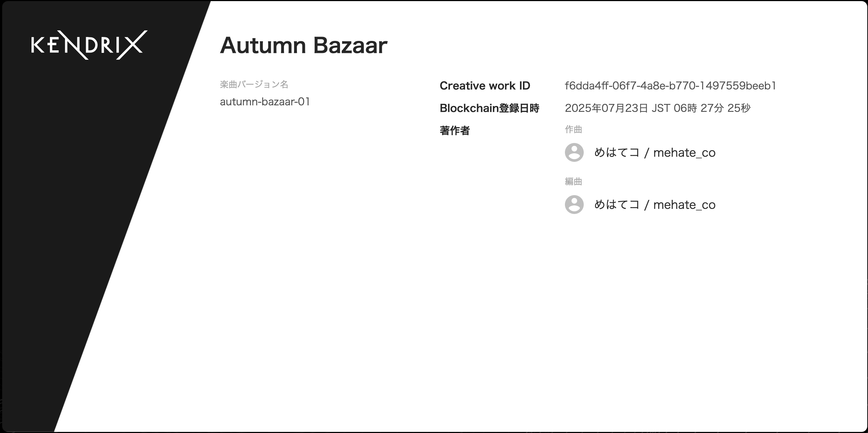
Task: Click the 編曲 section label
Action: coord(573,181)
